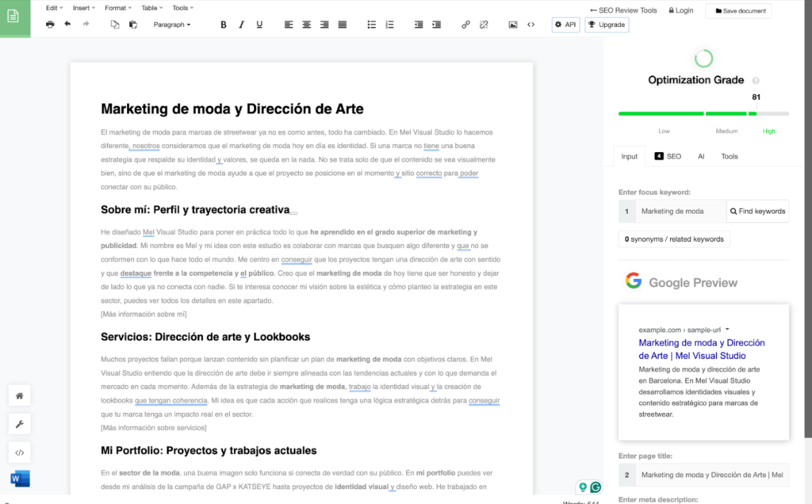Open the Paragraph style dropdown
The height and width of the screenshot is (504, 812).
click(x=172, y=25)
